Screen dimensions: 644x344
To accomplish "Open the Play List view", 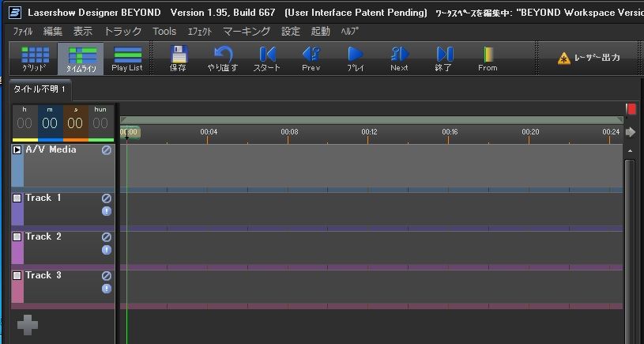I will click(x=127, y=59).
